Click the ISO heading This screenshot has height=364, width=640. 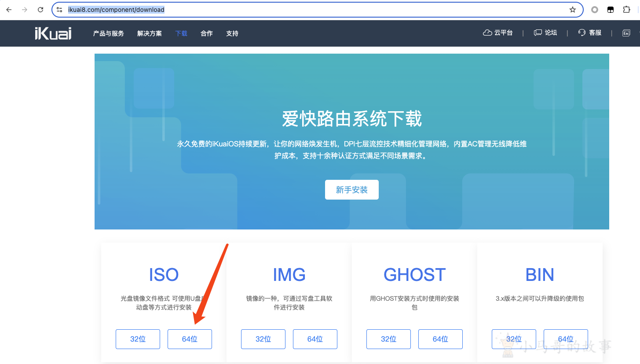click(x=164, y=275)
